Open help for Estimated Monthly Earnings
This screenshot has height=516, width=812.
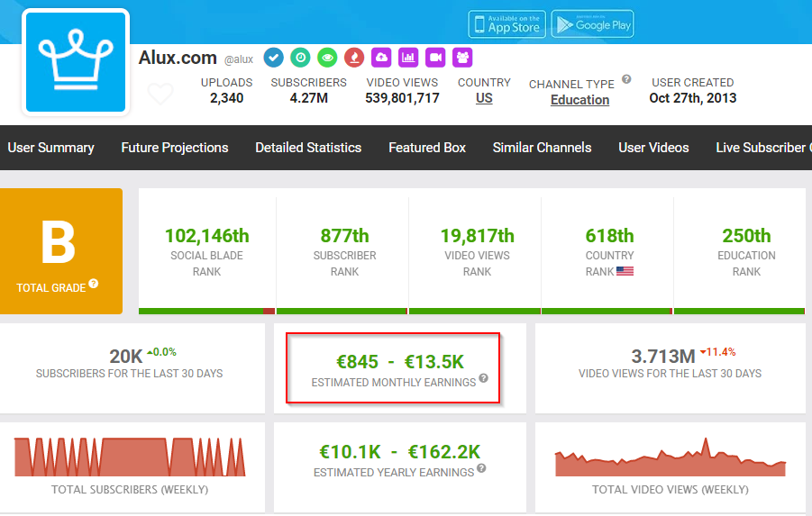point(483,378)
